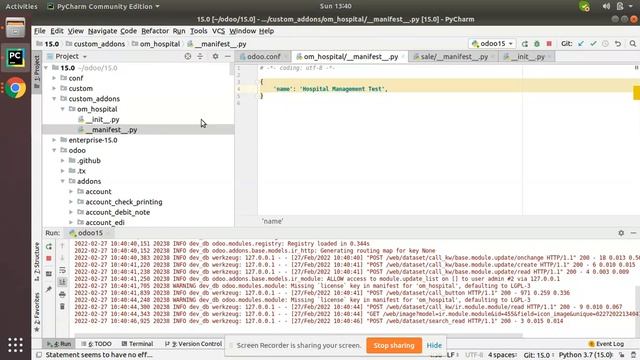Screen dimensions: 640x360
Task: Open the VCS menu
Action: tap(218, 31)
